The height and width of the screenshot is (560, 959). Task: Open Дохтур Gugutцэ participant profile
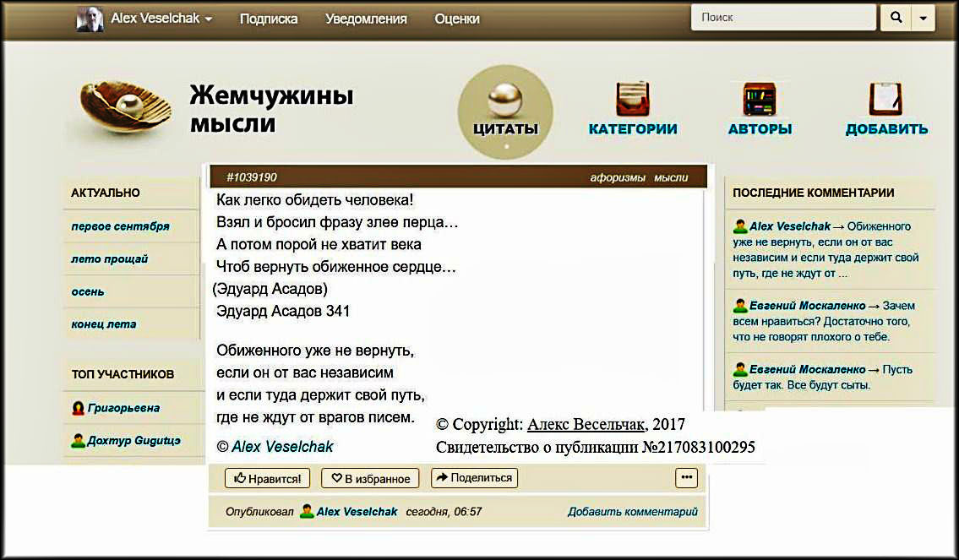[x=134, y=440]
